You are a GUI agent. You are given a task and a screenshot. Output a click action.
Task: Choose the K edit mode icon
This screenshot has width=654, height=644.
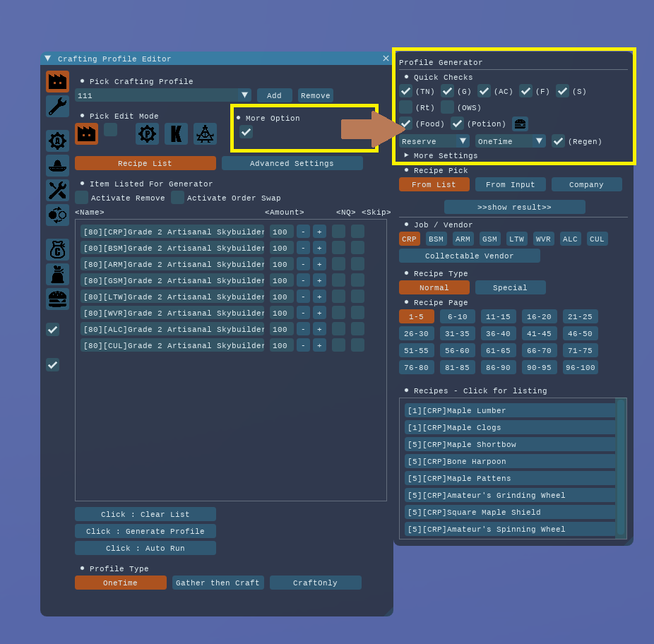click(x=176, y=133)
